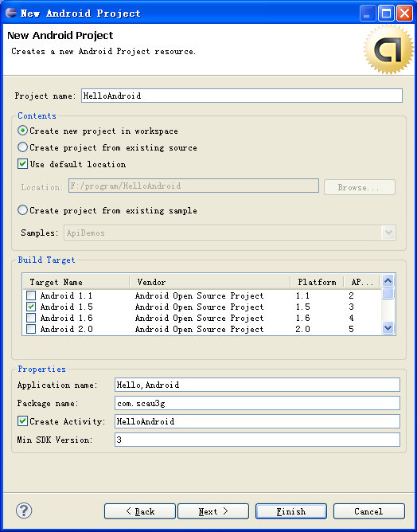Click the API level column header
This screenshot has height=532, width=417.
click(x=362, y=282)
